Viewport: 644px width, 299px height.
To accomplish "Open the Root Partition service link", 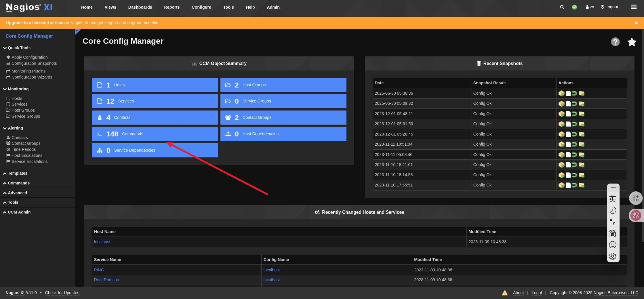I will 106,280.
